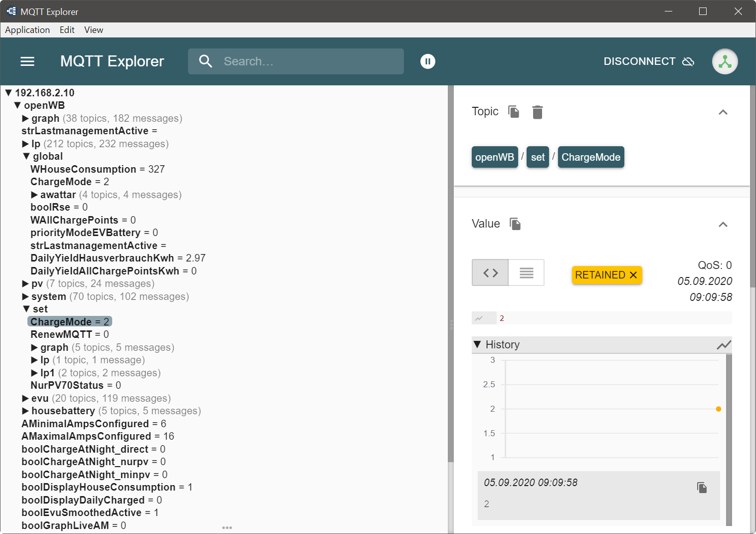Expand the graph topic under openWB

tap(25, 119)
